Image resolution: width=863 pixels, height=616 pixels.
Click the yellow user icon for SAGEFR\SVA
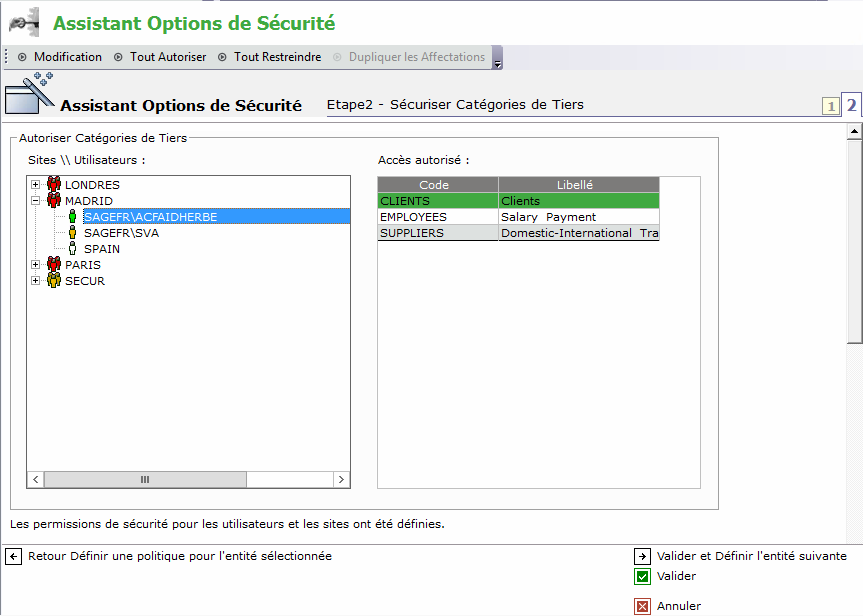click(72, 232)
